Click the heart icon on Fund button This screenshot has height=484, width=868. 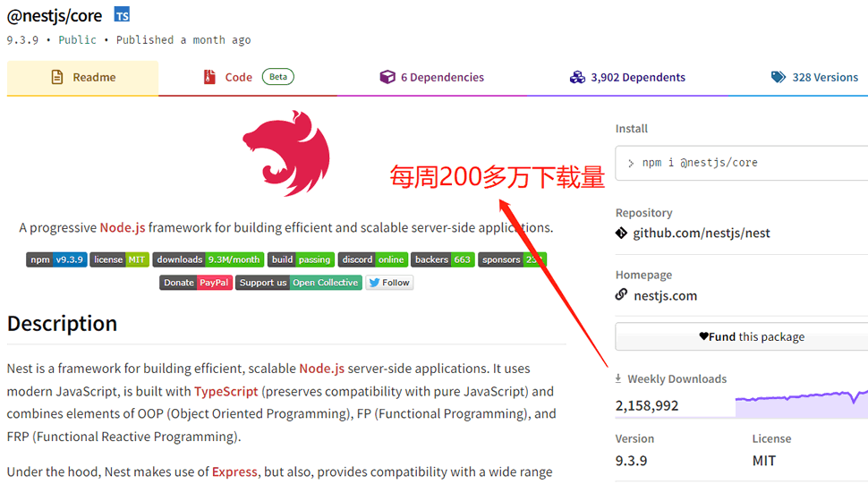point(703,336)
